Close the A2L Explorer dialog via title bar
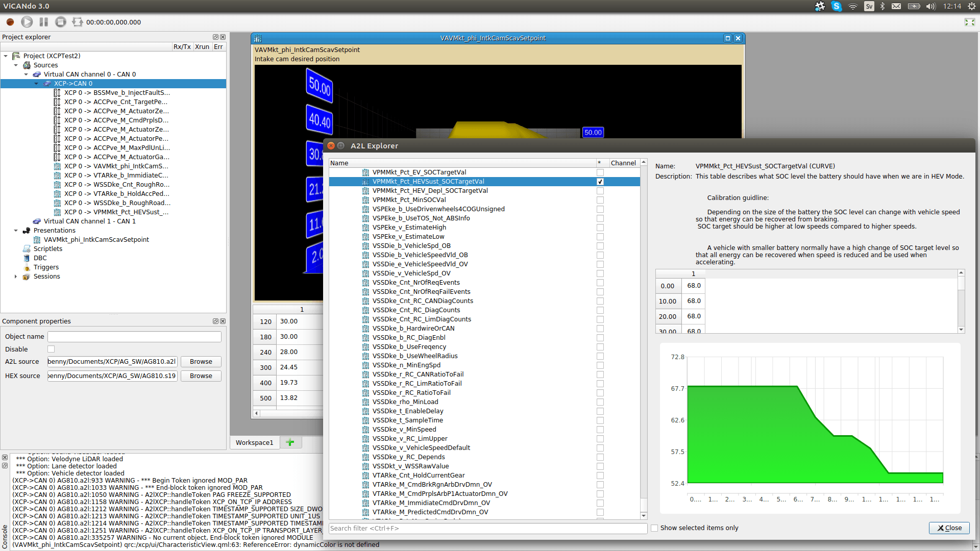 (331, 145)
